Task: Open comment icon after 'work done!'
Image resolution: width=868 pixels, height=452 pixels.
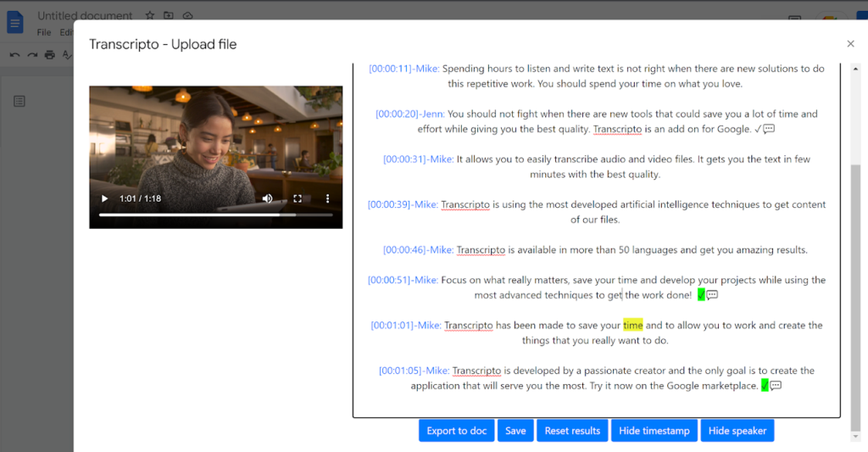Action: [x=712, y=295]
